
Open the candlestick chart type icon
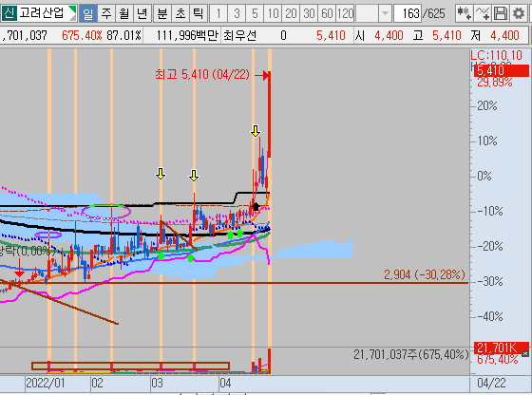click(x=464, y=13)
